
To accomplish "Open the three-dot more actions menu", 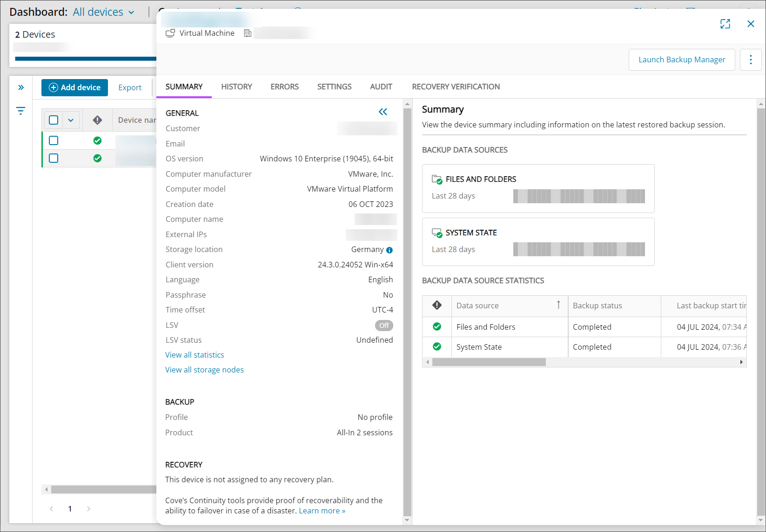I will tap(750, 60).
